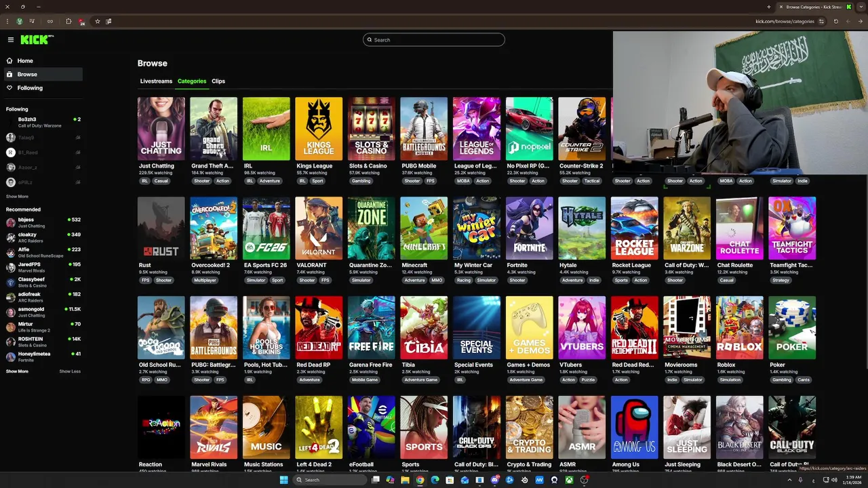Open asmongold channel in Recommended
Screen dimensions: 868x488
pyautogui.click(x=43, y=312)
